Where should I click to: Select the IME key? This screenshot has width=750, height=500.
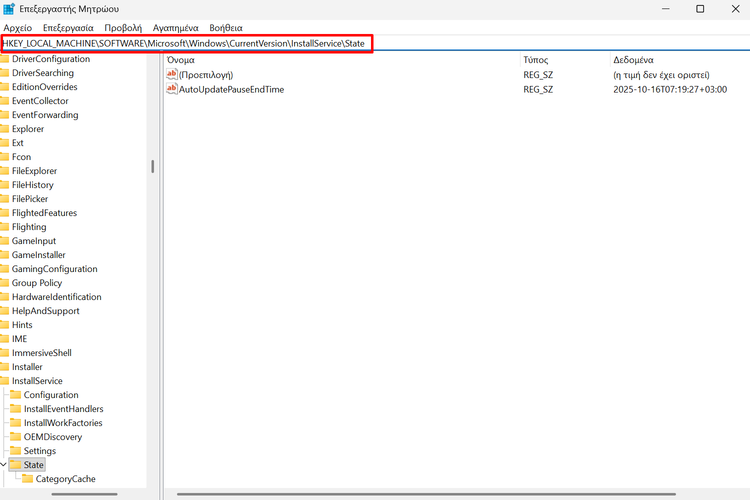pyautogui.click(x=20, y=339)
